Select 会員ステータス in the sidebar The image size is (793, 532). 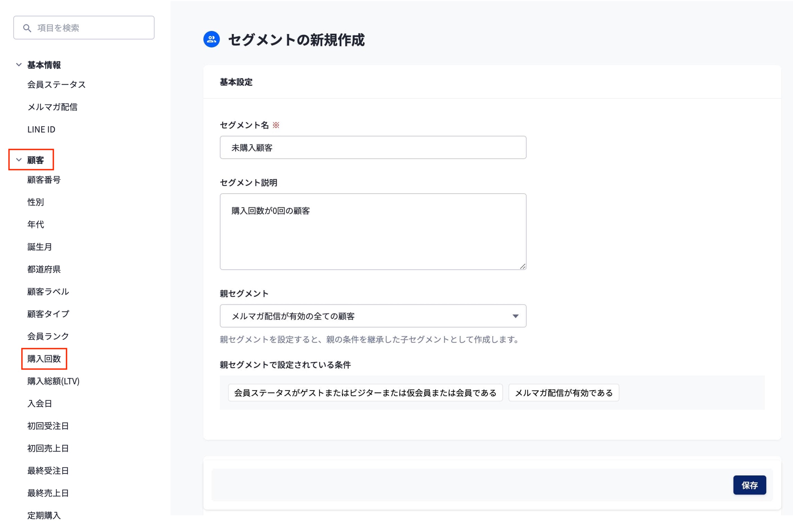(56, 84)
